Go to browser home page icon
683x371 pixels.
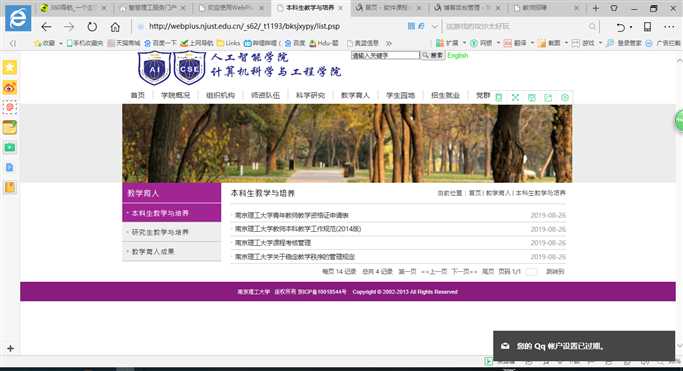(x=115, y=27)
